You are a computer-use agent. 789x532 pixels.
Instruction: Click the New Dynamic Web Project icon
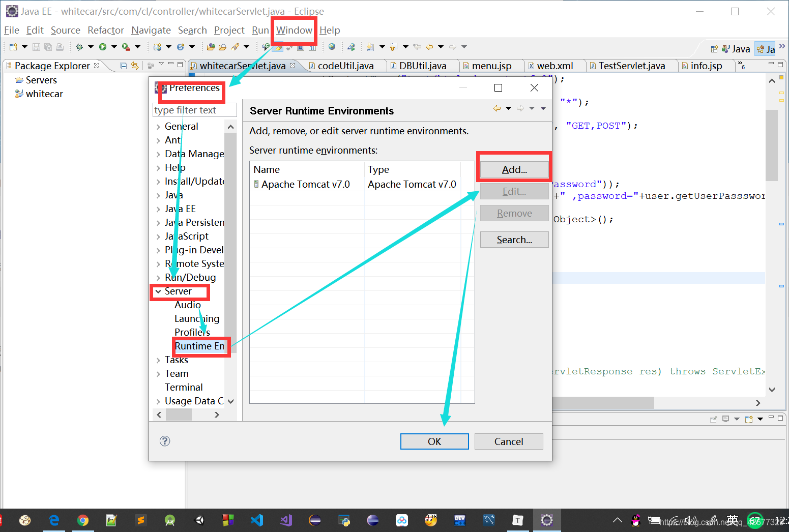[x=158, y=47]
